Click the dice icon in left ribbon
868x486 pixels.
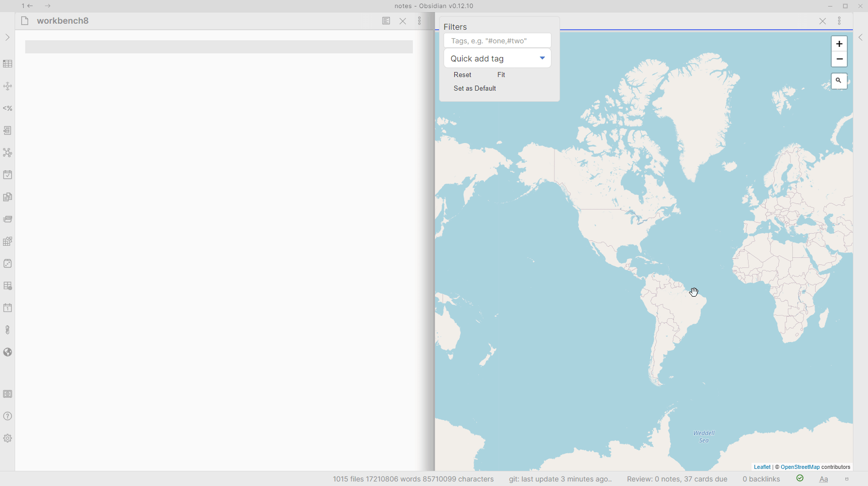coord(8,263)
